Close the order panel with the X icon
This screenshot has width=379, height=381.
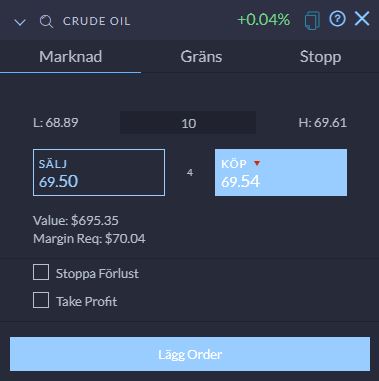pyautogui.click(x=362, y=19)
